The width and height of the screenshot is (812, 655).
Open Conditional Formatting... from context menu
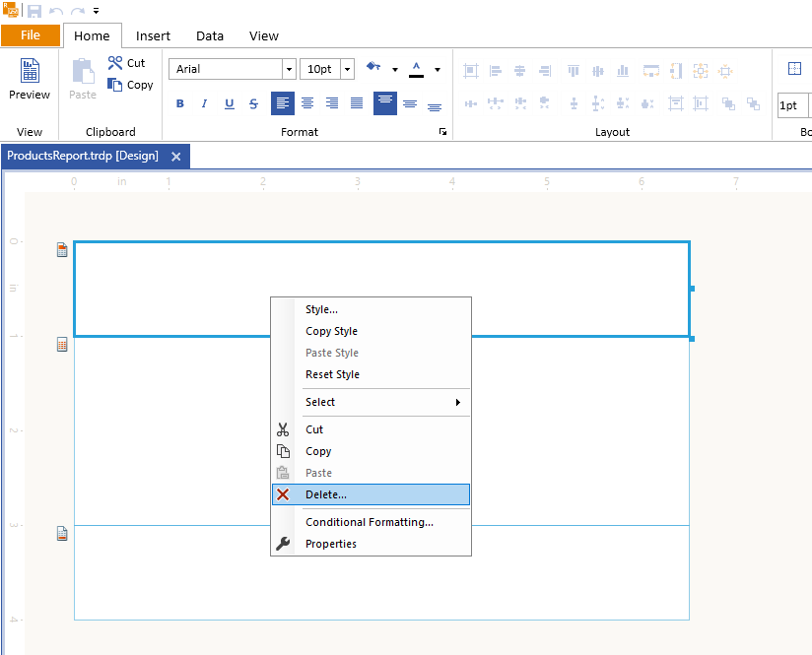(x=370, y=522)
